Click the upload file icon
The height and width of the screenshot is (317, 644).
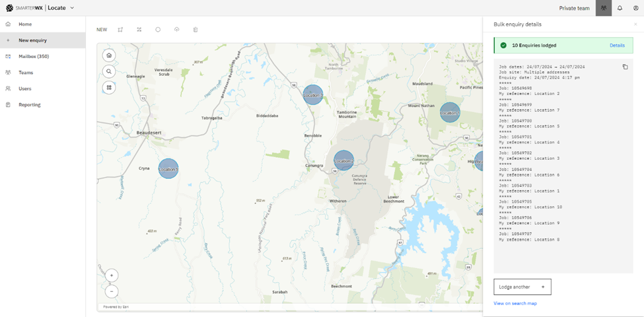[177, 30]
